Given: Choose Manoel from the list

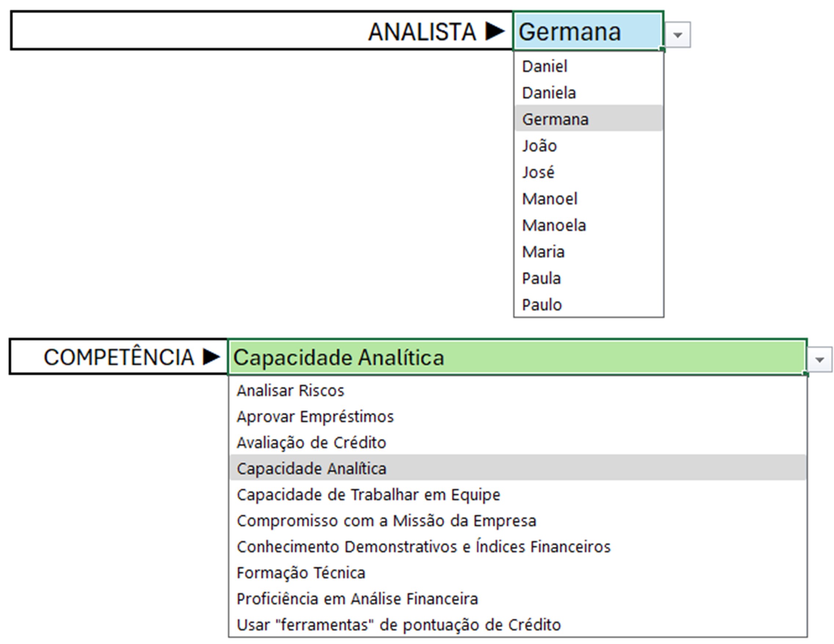Looking at the screenshot, I should [x=550, y=199].
